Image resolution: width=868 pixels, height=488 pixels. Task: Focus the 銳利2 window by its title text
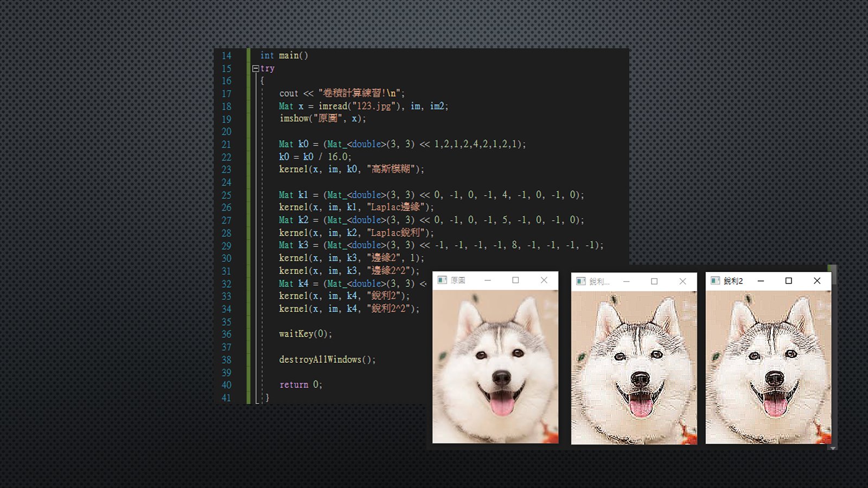[733, 281]
